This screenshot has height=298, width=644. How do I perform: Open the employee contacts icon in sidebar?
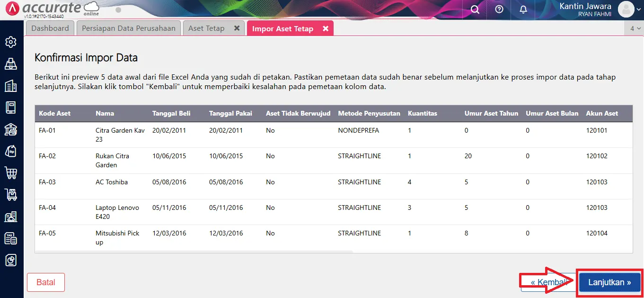coord(11,217)
